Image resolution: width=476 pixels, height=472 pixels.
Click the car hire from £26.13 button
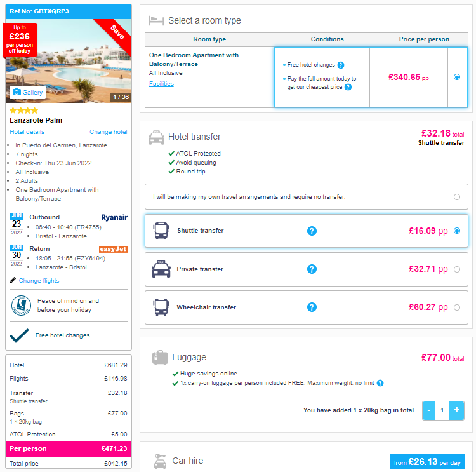427,462
